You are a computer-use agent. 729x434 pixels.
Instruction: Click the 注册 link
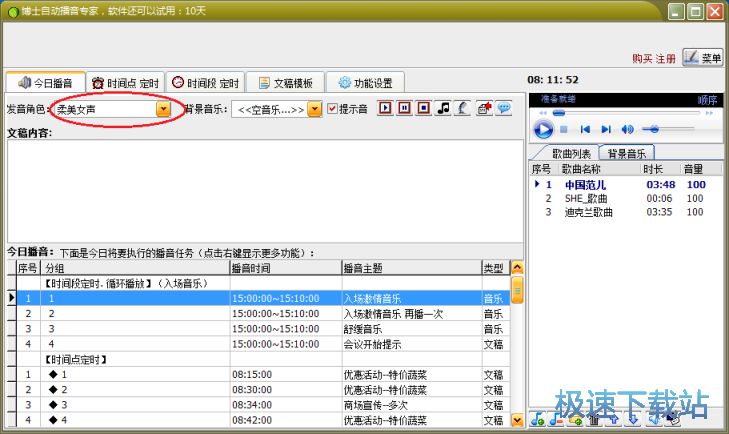(665, 59)
